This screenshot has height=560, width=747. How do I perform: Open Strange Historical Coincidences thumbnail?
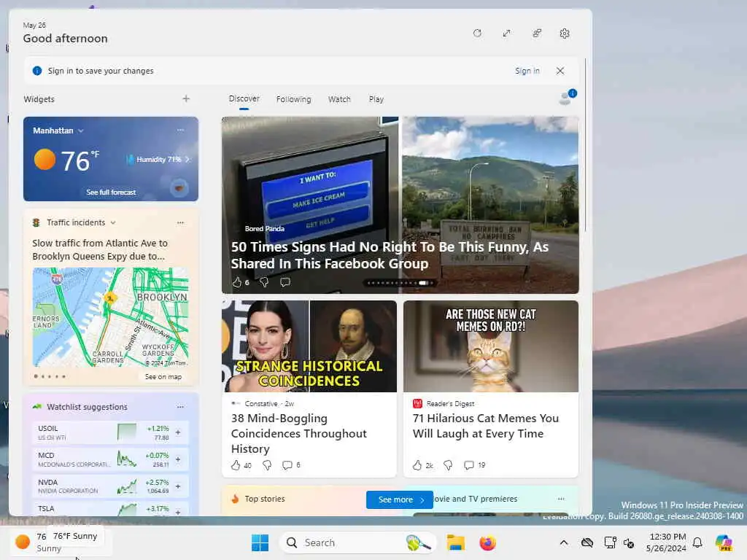pos(309,346)
